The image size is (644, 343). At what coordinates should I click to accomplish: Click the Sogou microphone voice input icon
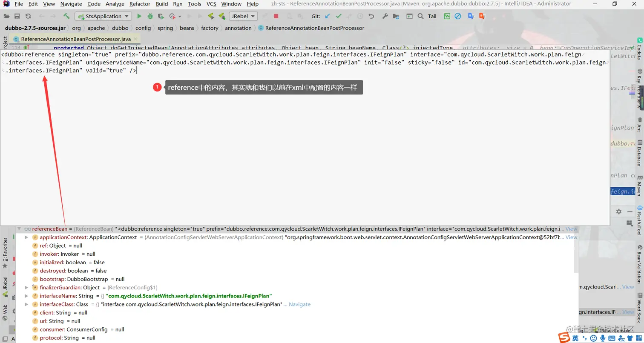[603, 338]
